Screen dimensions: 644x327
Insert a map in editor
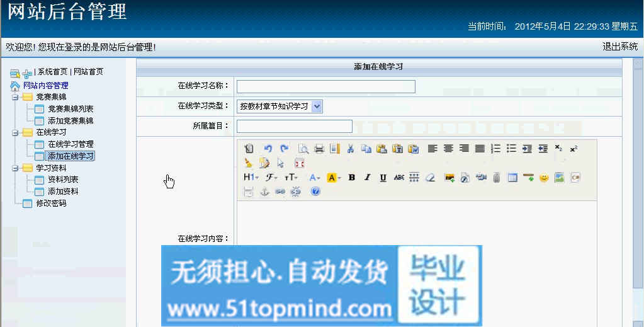pyautogui.click(x=560, y=177)
